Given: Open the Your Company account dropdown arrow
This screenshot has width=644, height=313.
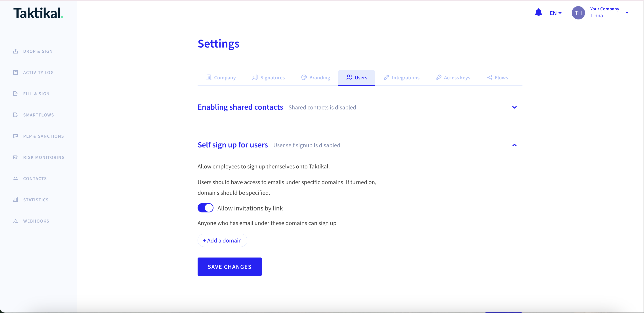Looking at the screenshot, I should [627, 13].
